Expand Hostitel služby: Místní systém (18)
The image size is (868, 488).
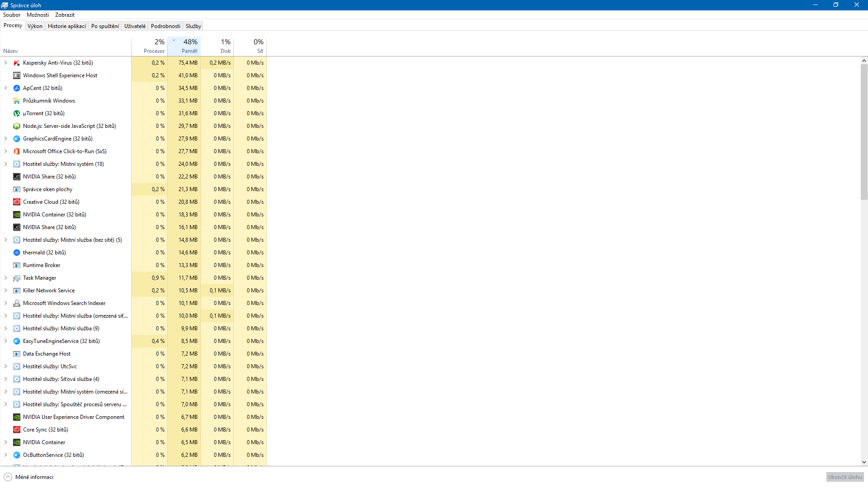click(x=5, y=164)
